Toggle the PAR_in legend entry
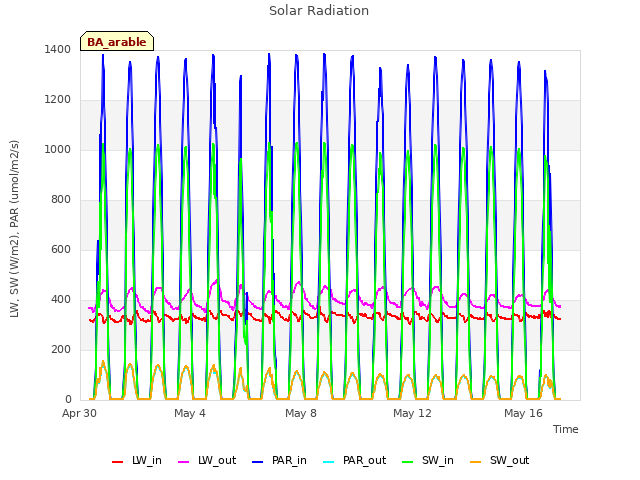Image resolution: width=640 pixels, height=480 pixels. (280, 460)
